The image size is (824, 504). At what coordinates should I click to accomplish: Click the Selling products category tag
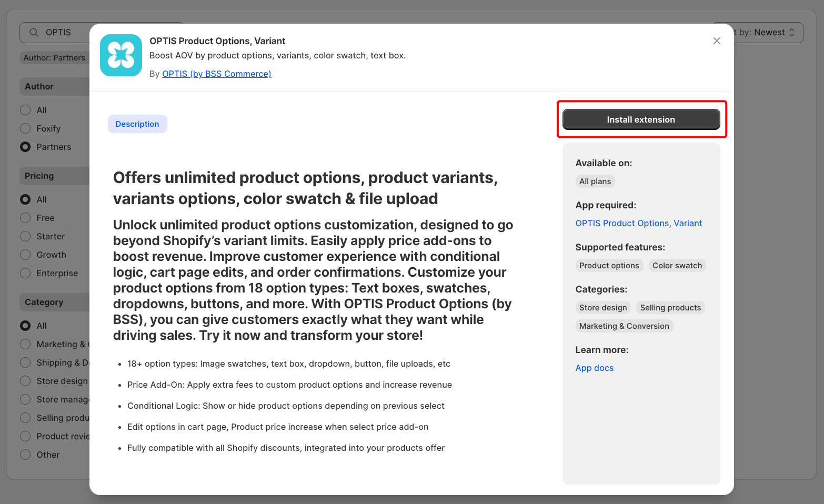click(670, 308)
